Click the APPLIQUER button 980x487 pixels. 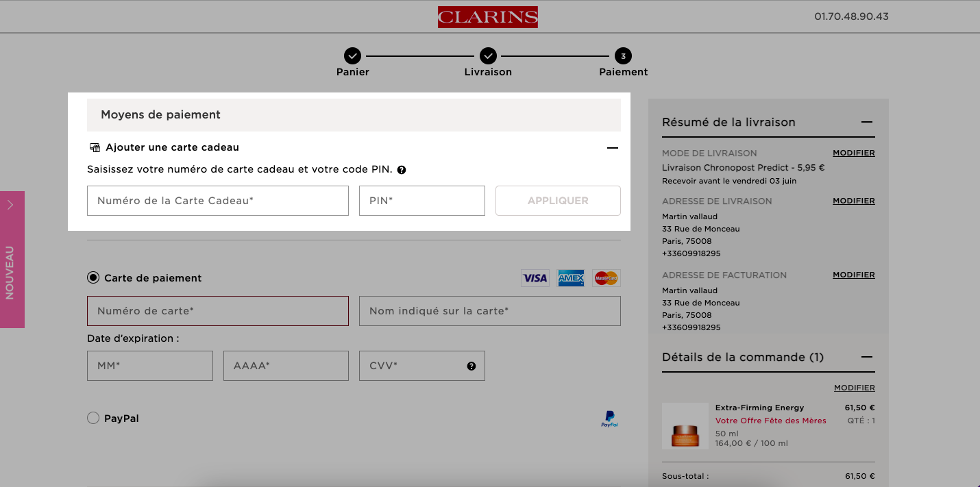[558, 201]
